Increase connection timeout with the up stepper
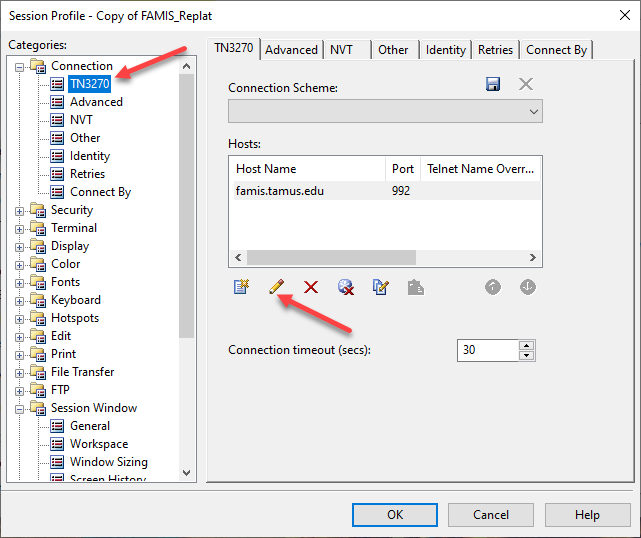This screenshot has height=538, width=641. pos(527,345)
